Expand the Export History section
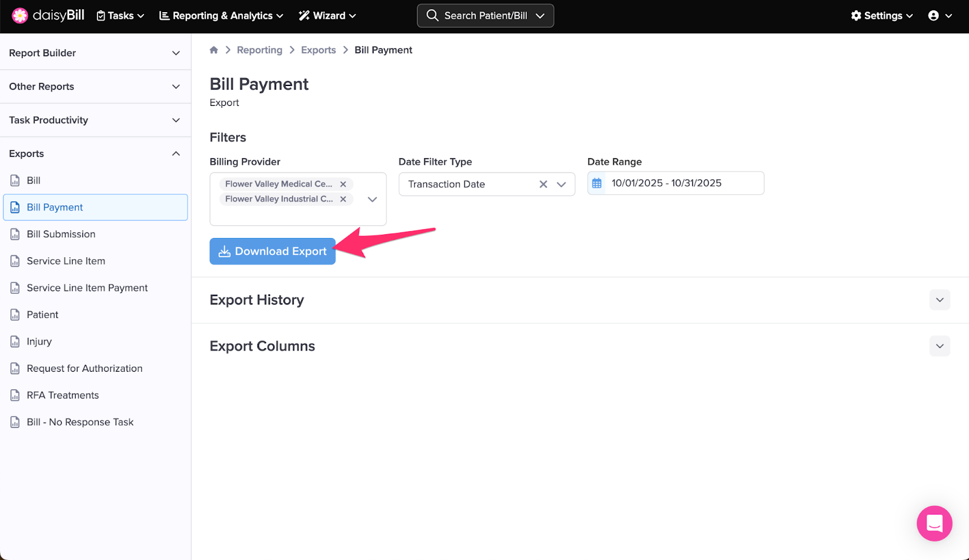 (939, 300)
